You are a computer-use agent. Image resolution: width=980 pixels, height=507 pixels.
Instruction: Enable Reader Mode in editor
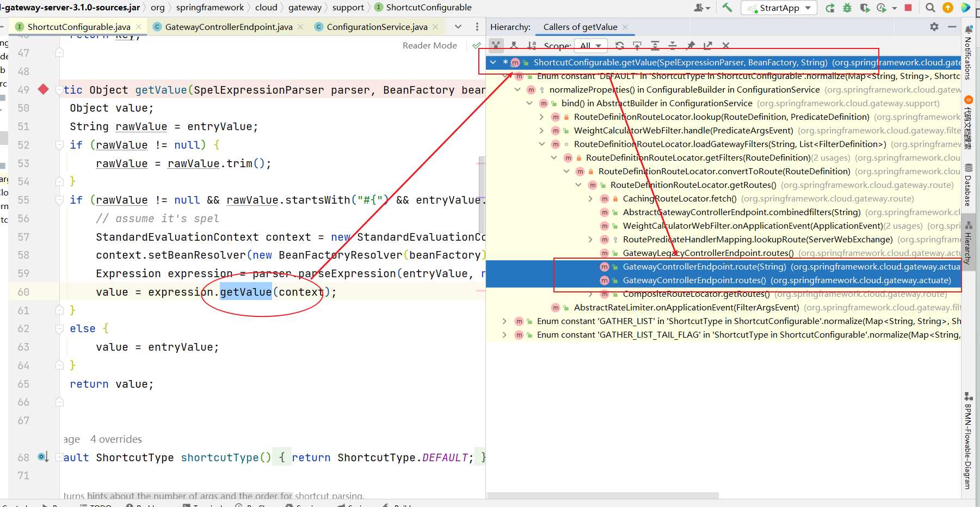pos(429,46)
